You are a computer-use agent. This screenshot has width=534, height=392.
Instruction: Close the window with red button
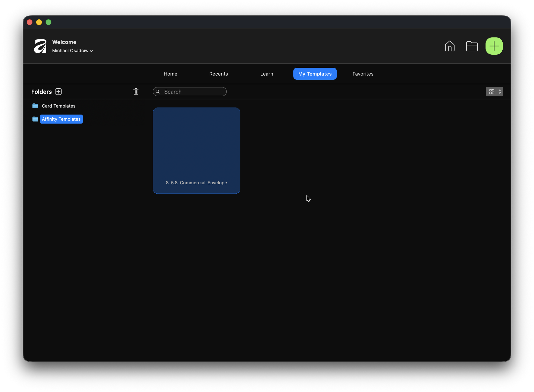pos(30,22)
